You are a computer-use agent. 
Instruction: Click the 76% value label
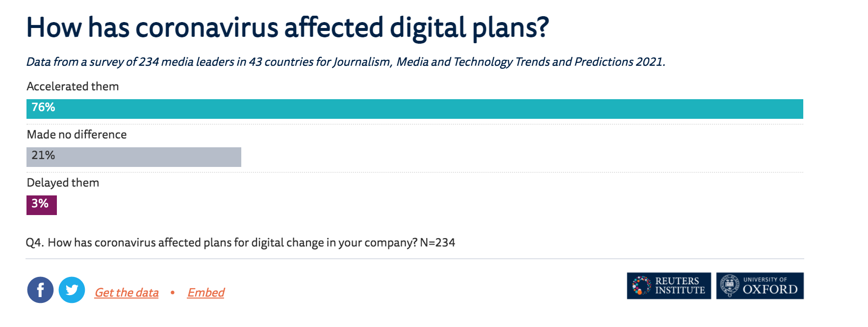43,108
